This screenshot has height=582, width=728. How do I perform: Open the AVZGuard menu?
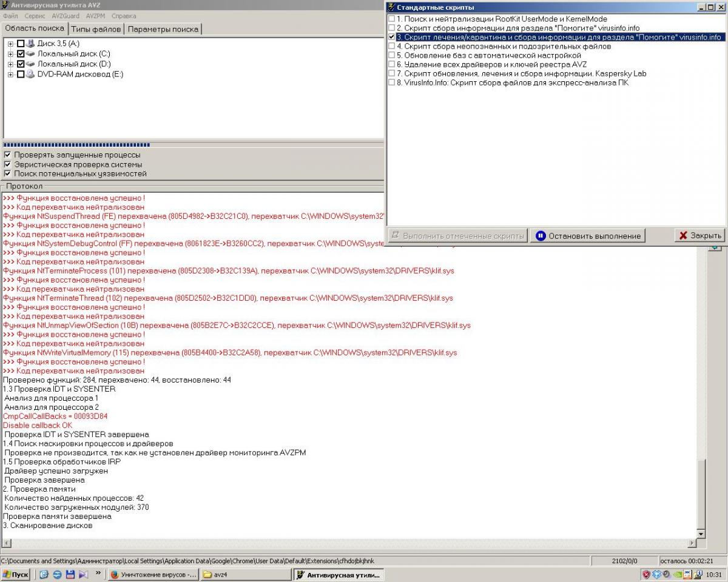pyautogui.click(x=66, y=16)
